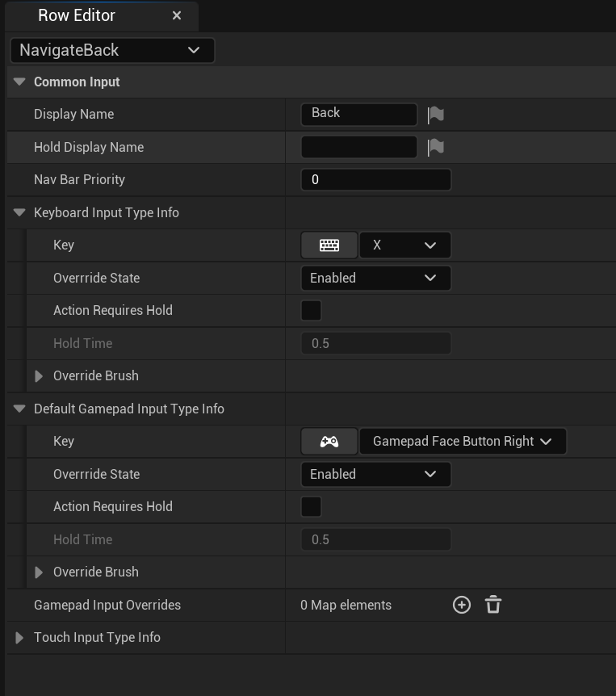Click the Nav Bar Priority field

[x=375, y=179]
